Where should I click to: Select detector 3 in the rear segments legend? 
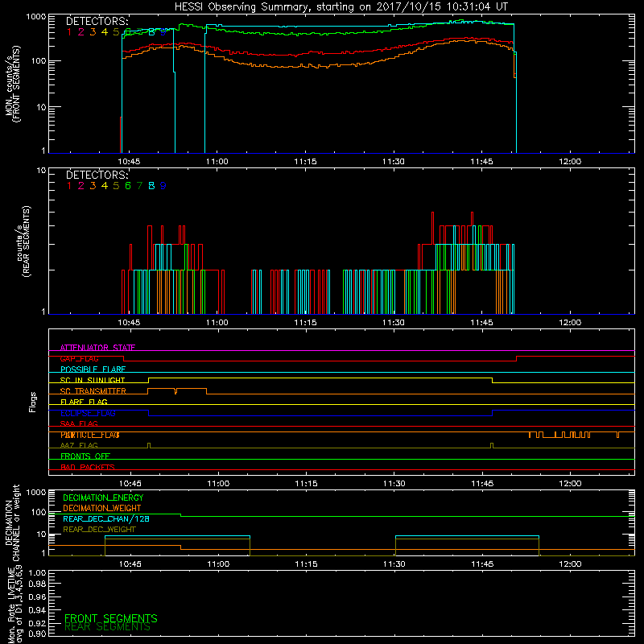pos(93,186)
